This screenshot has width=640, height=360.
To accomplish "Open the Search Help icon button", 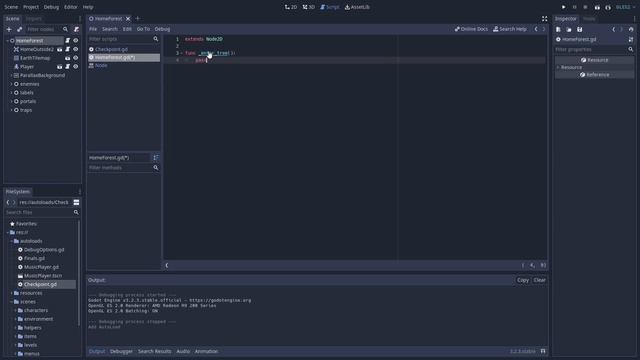I will click(x=510, y=29).
